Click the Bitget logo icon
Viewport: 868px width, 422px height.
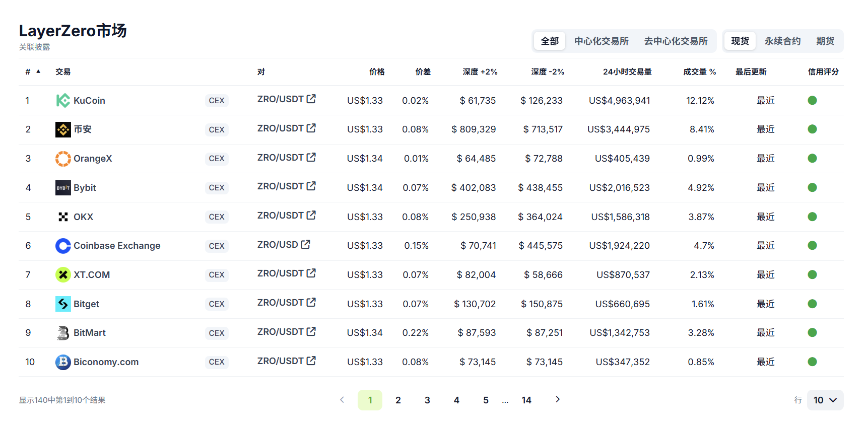pos(63,304)
